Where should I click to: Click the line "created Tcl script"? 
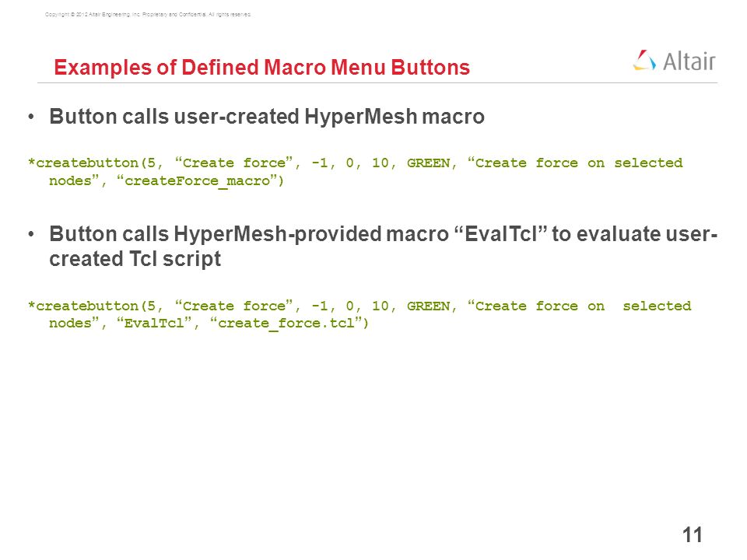coord(135,259)
